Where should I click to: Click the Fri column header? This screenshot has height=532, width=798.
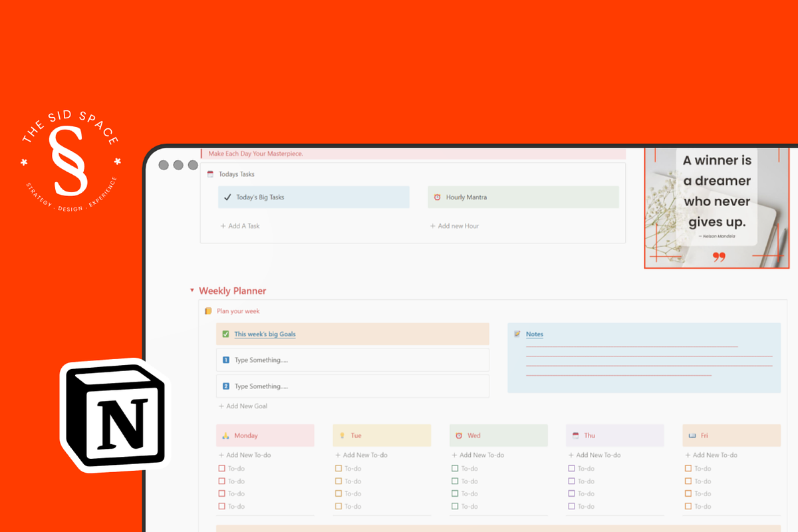coord(731,436)
